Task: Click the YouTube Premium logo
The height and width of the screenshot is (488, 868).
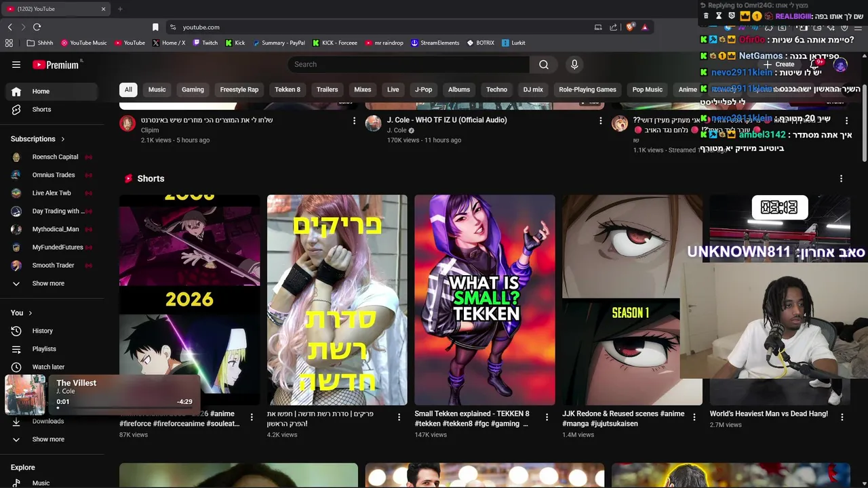Action: [56, 64]
